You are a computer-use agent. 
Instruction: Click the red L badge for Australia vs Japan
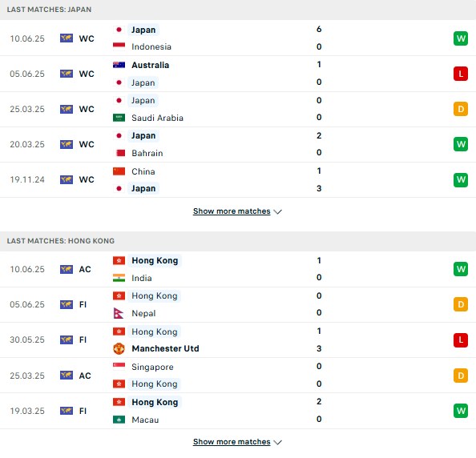461,74
